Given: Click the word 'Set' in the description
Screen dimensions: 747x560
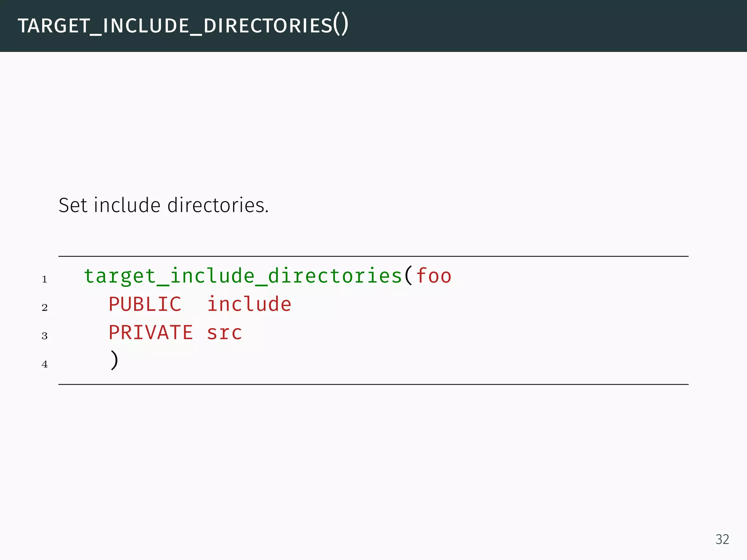Looking at the screenshot, I should click(73, 205).
